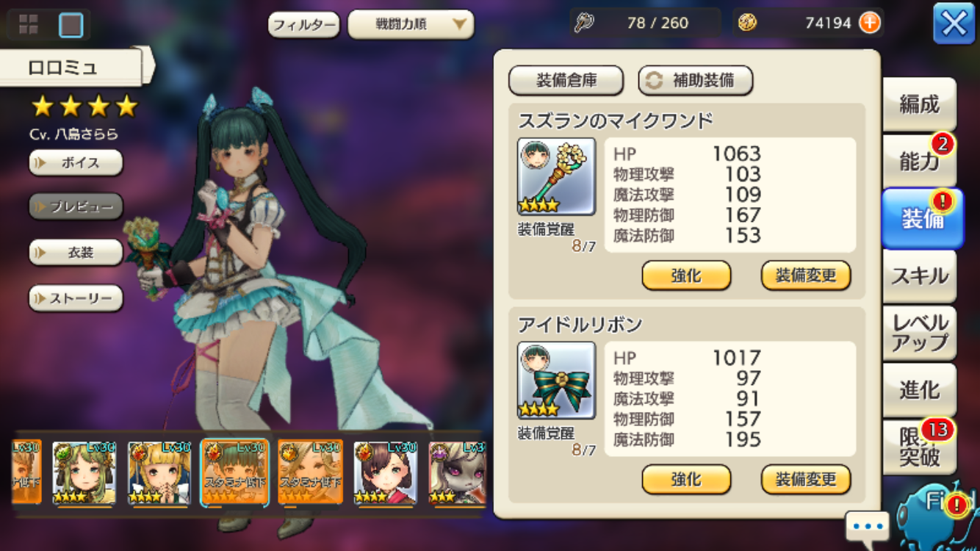Switch to the スキル tab

point(919,276)
